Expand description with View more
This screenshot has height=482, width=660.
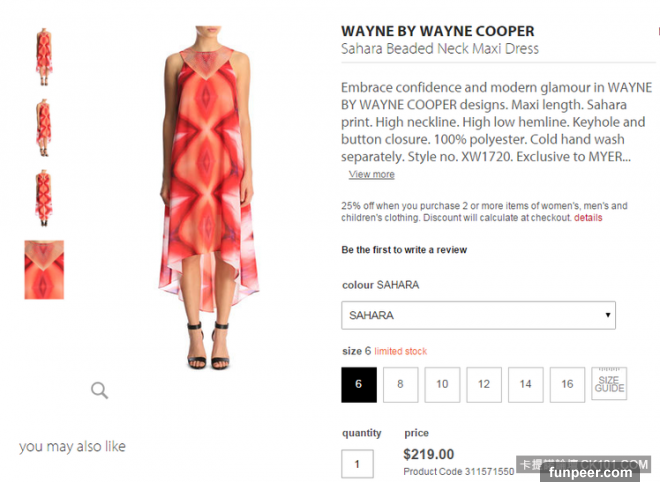(371, 175)
